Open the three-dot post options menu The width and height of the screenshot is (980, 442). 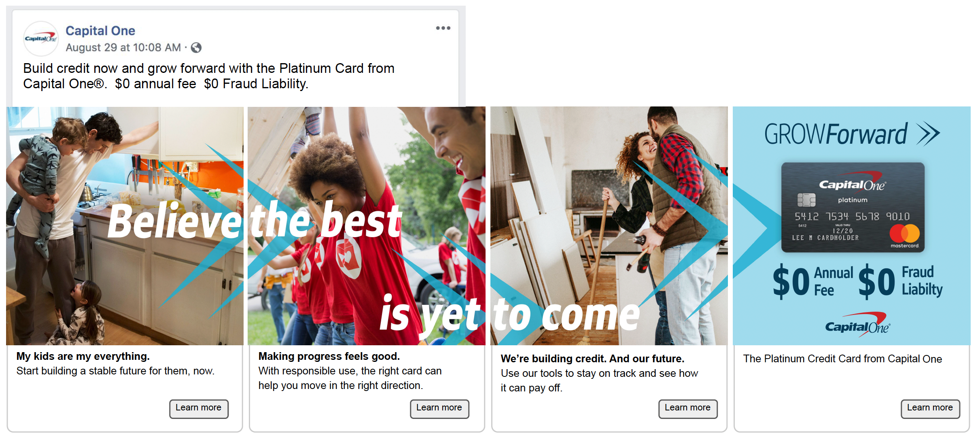coord(443,28)
